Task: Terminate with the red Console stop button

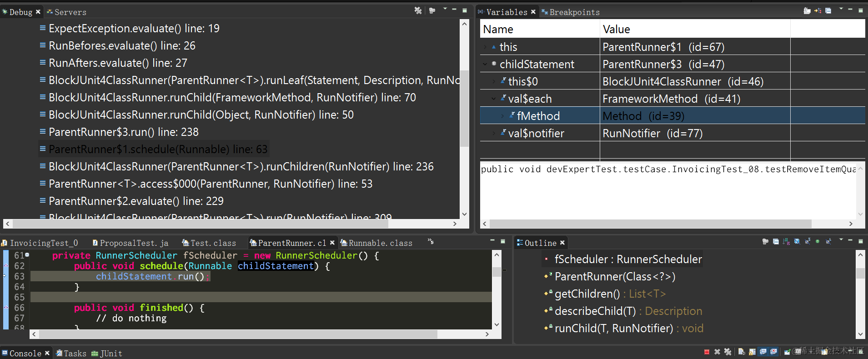Action: click(707, 352)
